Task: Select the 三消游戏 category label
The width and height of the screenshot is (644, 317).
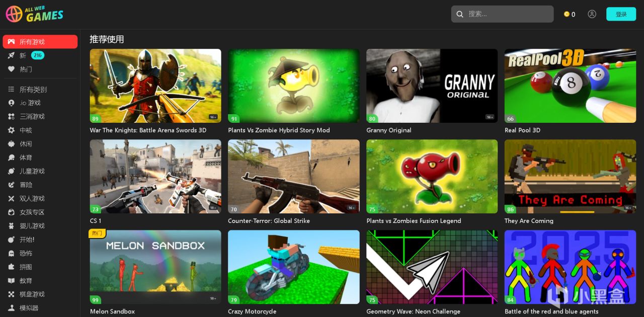Action: 32,116
